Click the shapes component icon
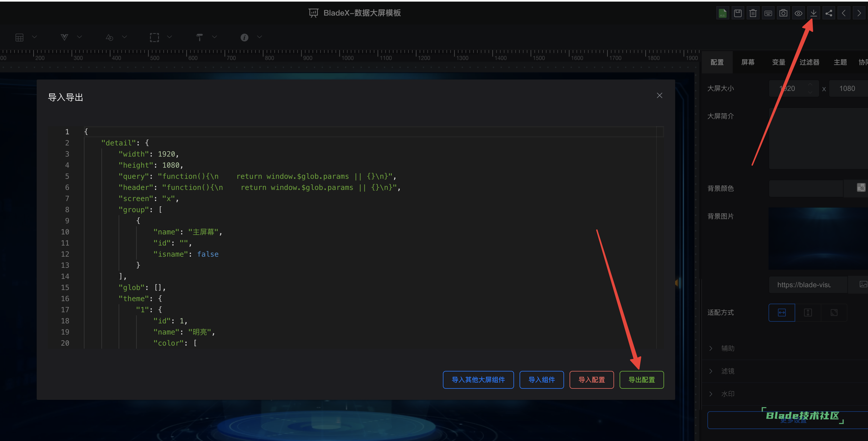Viewport: 868px width, 441px height. tap(109, 38)
